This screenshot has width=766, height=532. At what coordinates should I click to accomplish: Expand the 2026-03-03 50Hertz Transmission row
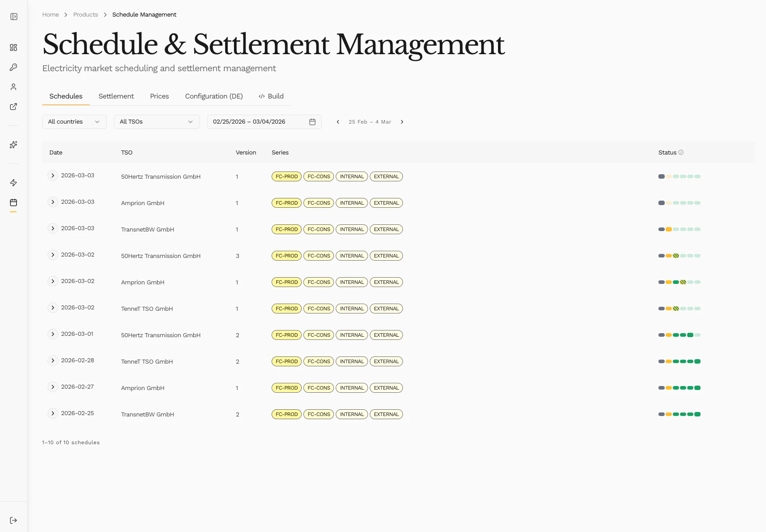tap(52, 176)
